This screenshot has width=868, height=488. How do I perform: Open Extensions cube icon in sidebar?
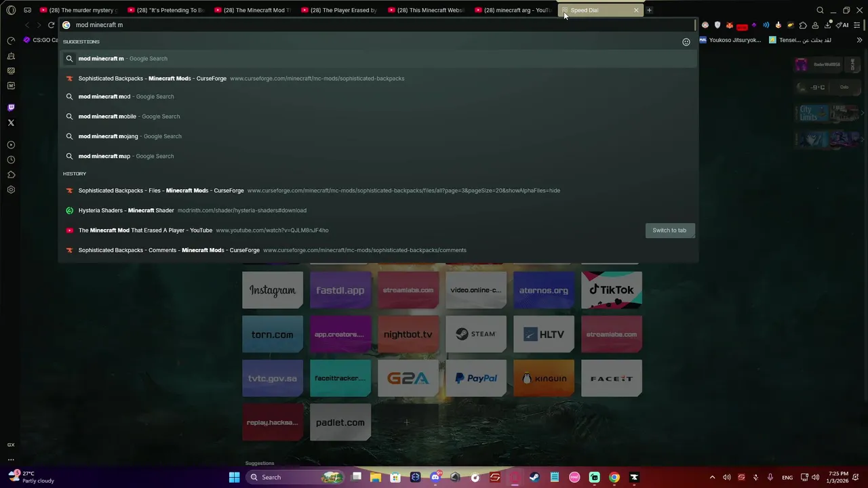point(11,175)
